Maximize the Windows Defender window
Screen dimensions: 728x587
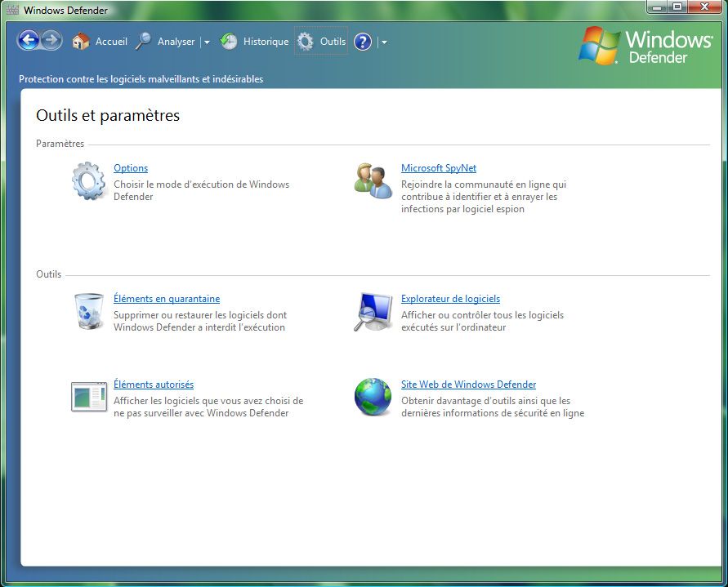(x=677, y=7)
